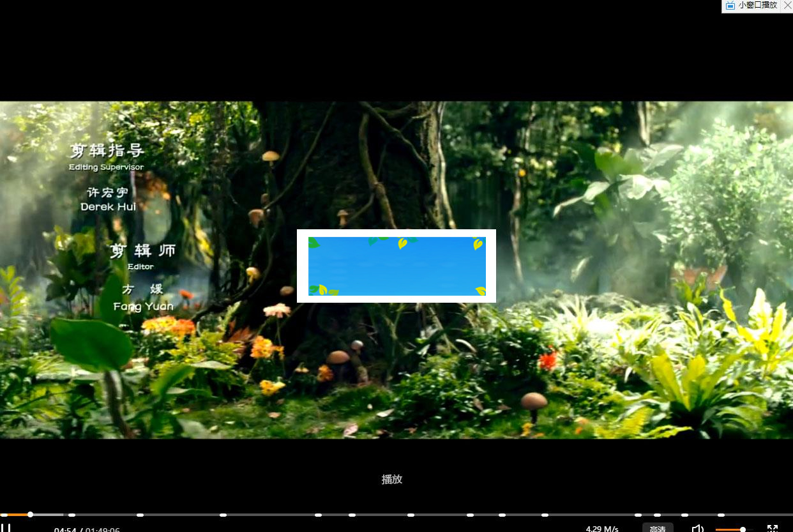Jump to third timeline marker after playhead
793x532 pixels.
(223, 515)
